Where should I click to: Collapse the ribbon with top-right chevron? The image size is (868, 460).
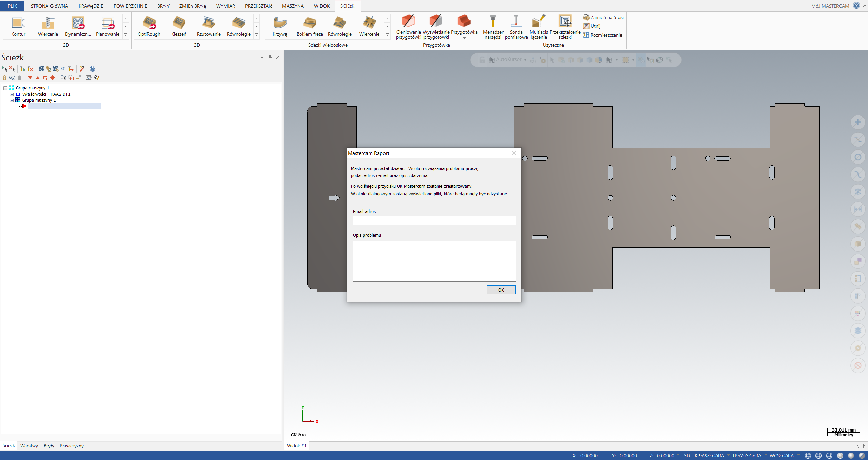click(865, 6)
